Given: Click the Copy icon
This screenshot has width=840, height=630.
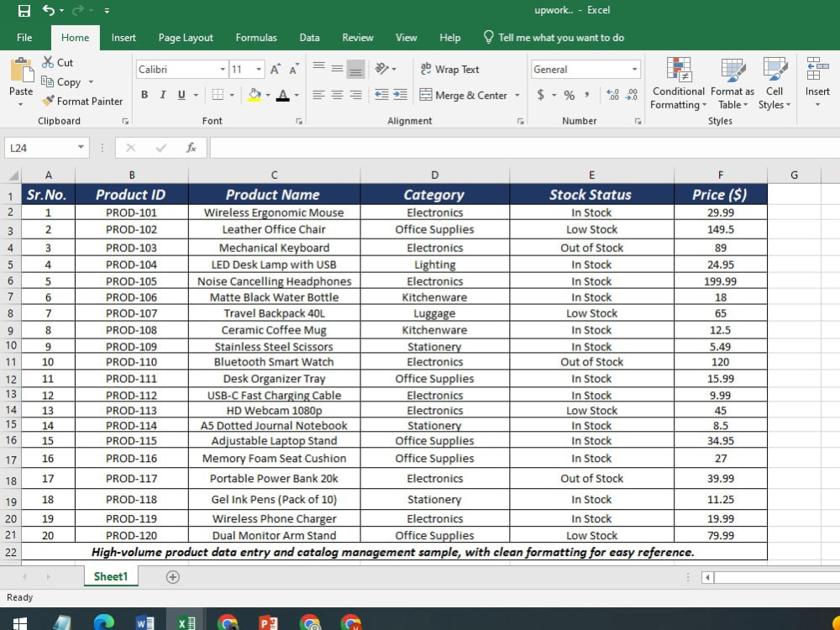Looking at the screenshot, I should (47, 82).
